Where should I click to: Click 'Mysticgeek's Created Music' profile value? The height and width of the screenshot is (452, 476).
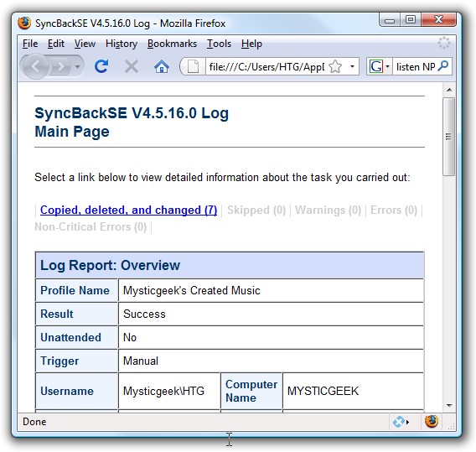192,290
